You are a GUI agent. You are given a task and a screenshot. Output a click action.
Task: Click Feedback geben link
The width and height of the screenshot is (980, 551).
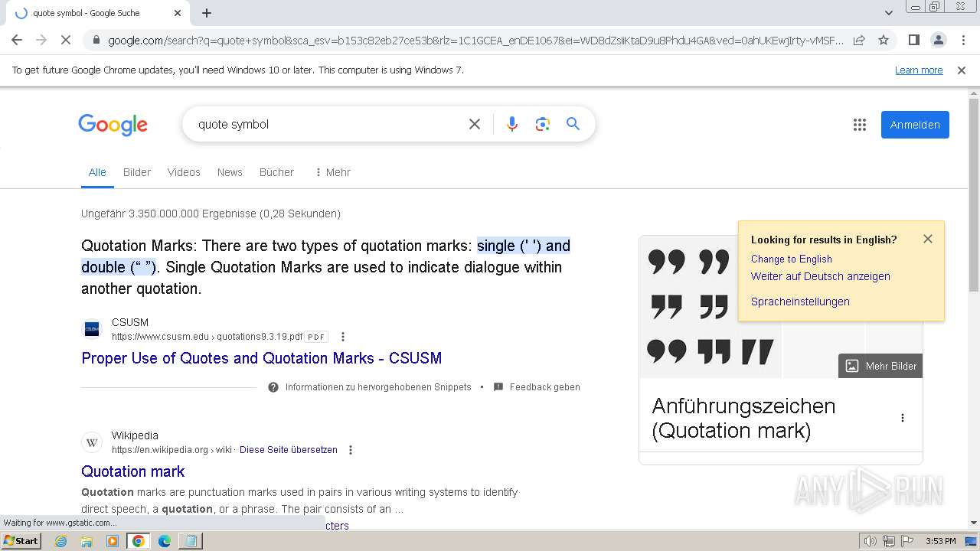[537, 387]
